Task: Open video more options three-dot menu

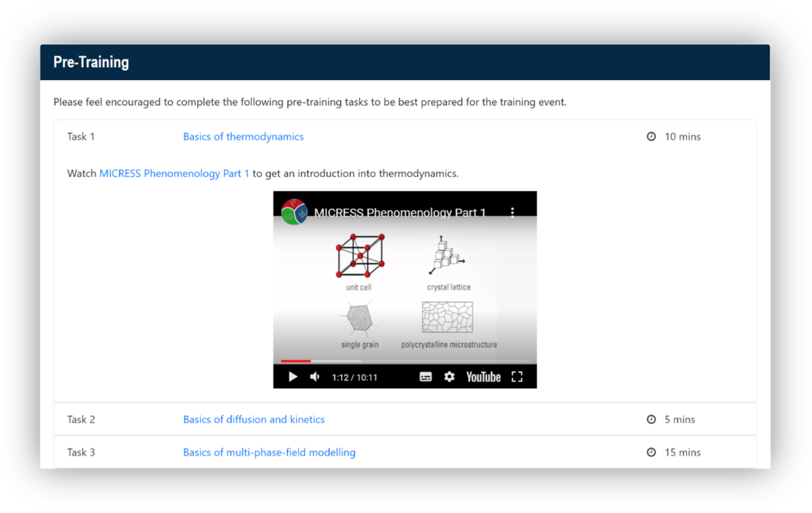Action: tap(512, 212)
